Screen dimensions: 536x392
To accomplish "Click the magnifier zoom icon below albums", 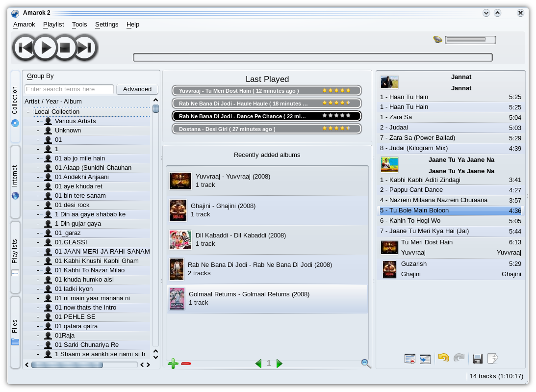I will [366, 364].
